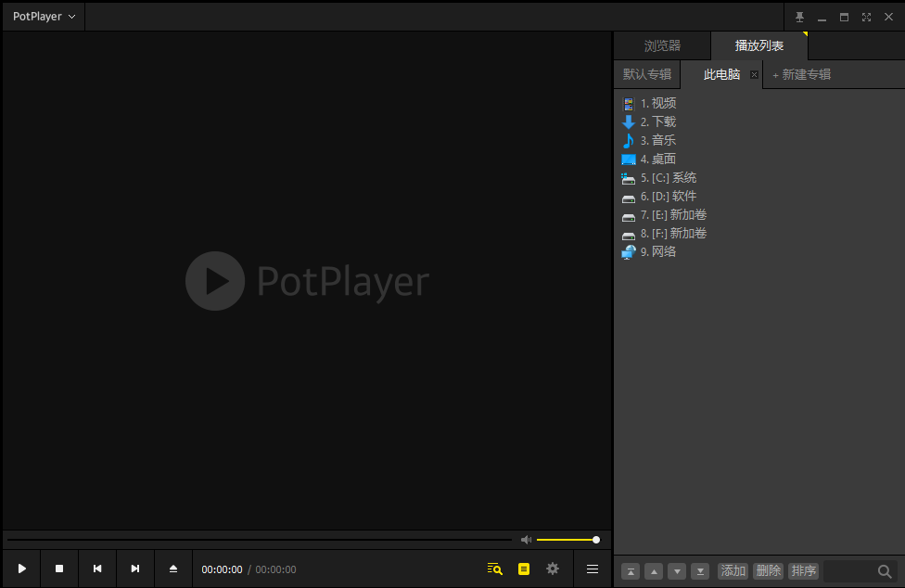Open the 排序 sort options

click(x=803, y=570)
